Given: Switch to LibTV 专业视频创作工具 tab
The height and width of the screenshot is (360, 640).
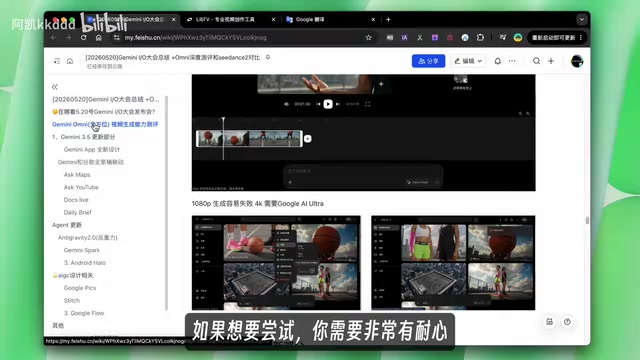Looking at the screenshot, I should click(226, 19).
